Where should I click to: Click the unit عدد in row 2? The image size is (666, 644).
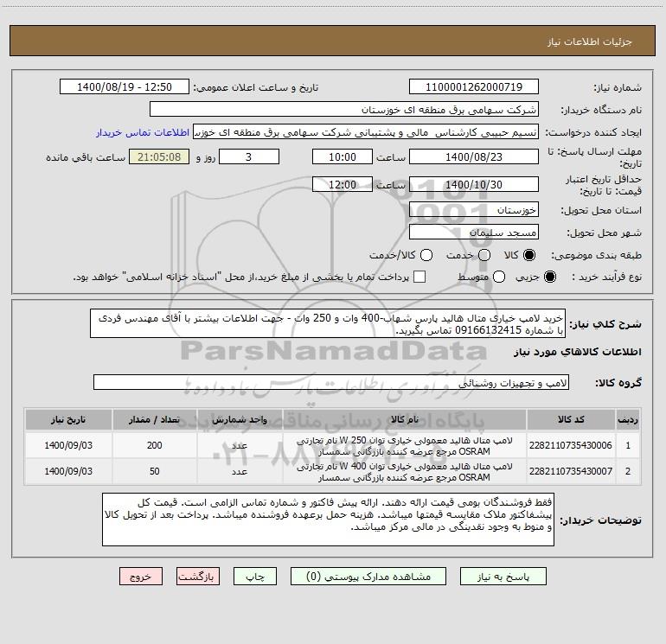[239, 471]
